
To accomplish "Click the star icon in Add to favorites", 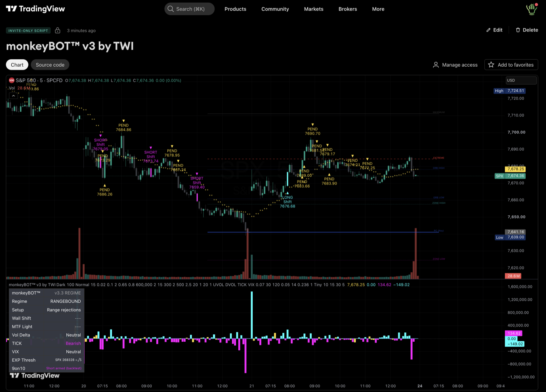I will 491,65.
